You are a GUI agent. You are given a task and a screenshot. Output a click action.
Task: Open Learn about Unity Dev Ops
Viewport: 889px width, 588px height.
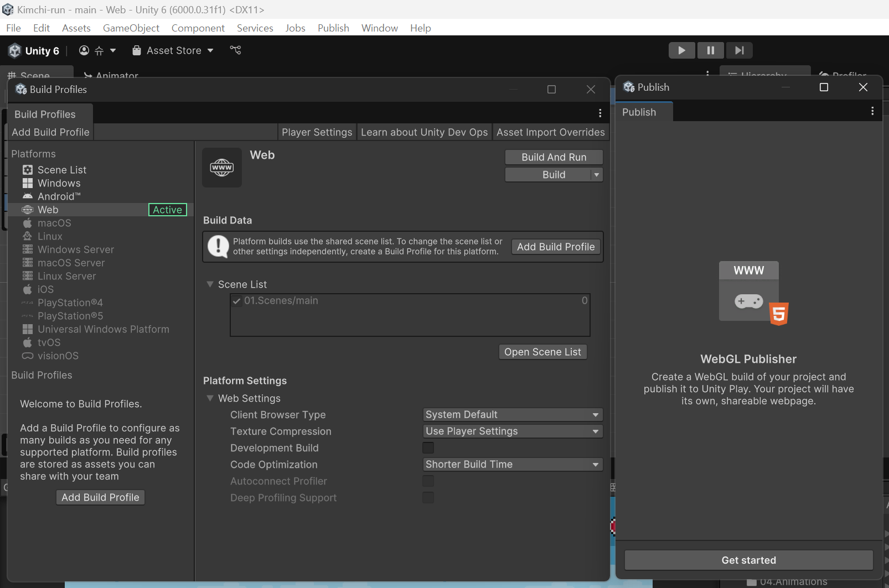tap(425, 132)
